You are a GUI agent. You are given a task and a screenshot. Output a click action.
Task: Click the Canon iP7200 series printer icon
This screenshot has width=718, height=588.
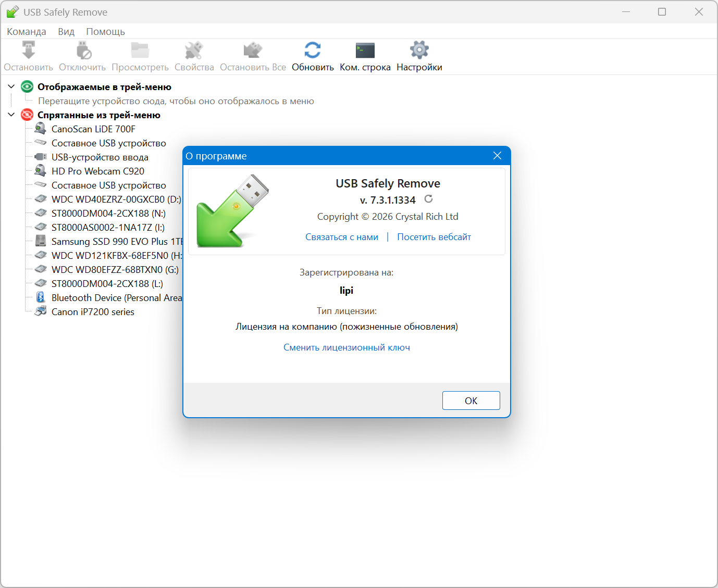pos(41,311)
